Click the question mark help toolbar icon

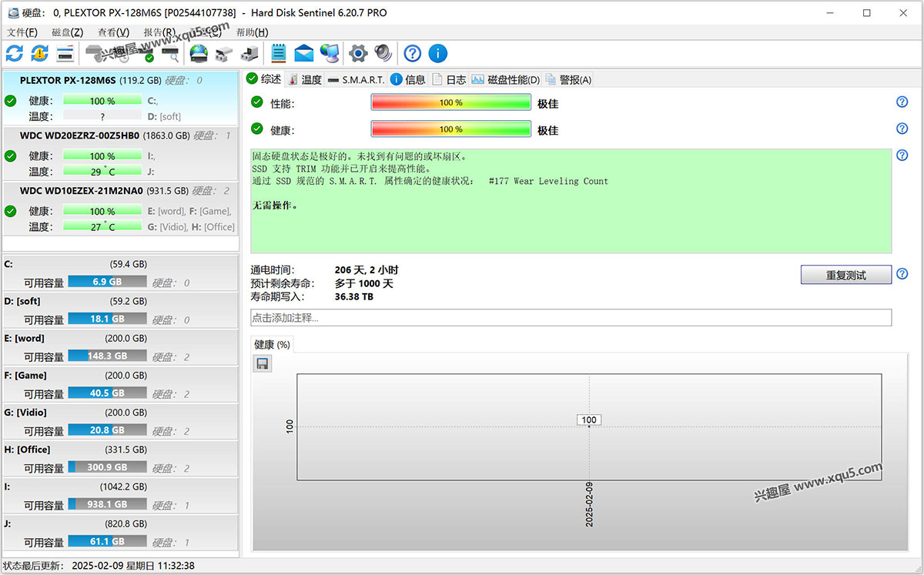point(413,53)
